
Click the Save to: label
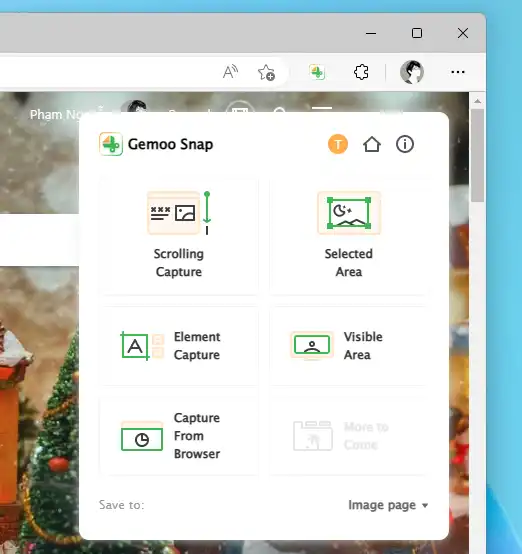(x=122, y=505)
